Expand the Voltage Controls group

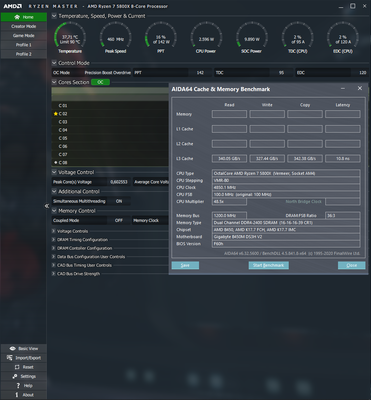click(x=53, y=231)
